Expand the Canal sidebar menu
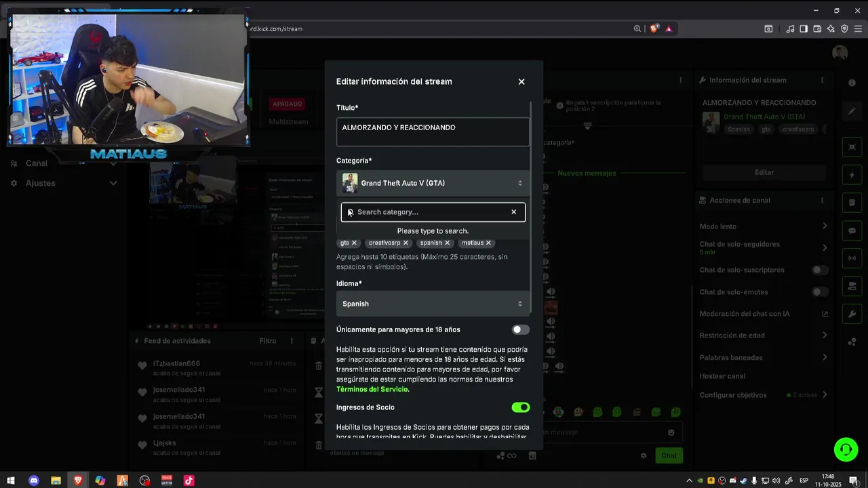Screen dimensions: 868x488 point(64,163)
